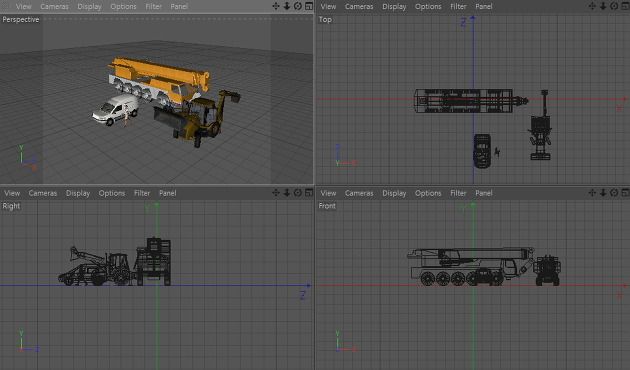Select the crane truck wireframe in Front view
This screenshot has height=370, width=630.
tap(472, 266)
